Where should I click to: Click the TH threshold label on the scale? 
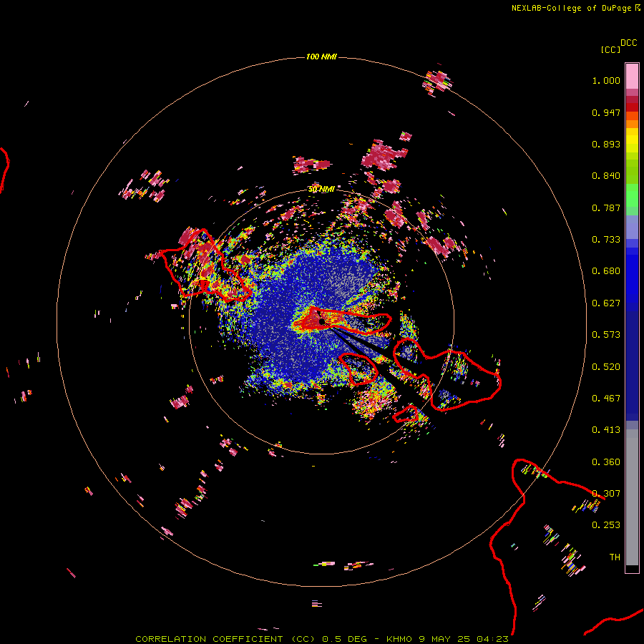tap(615, 557)
